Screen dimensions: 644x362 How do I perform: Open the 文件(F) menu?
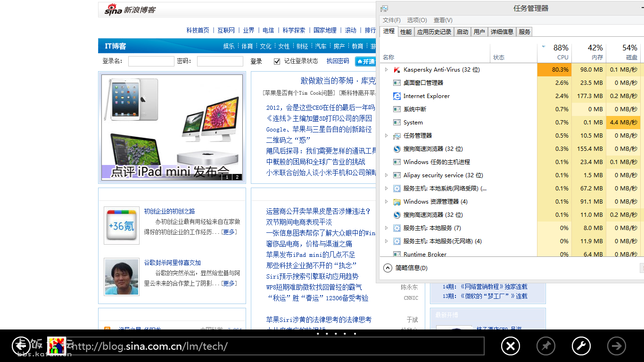[391, 20]
